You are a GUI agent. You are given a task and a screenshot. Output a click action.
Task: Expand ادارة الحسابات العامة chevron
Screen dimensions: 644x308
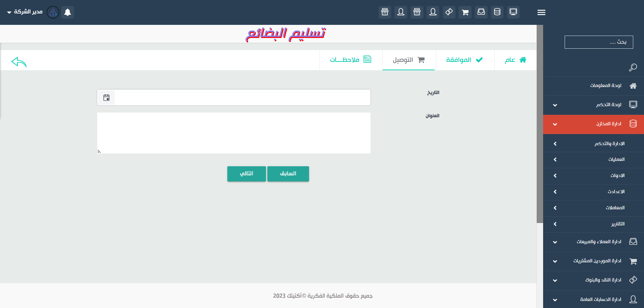(555, 300)
